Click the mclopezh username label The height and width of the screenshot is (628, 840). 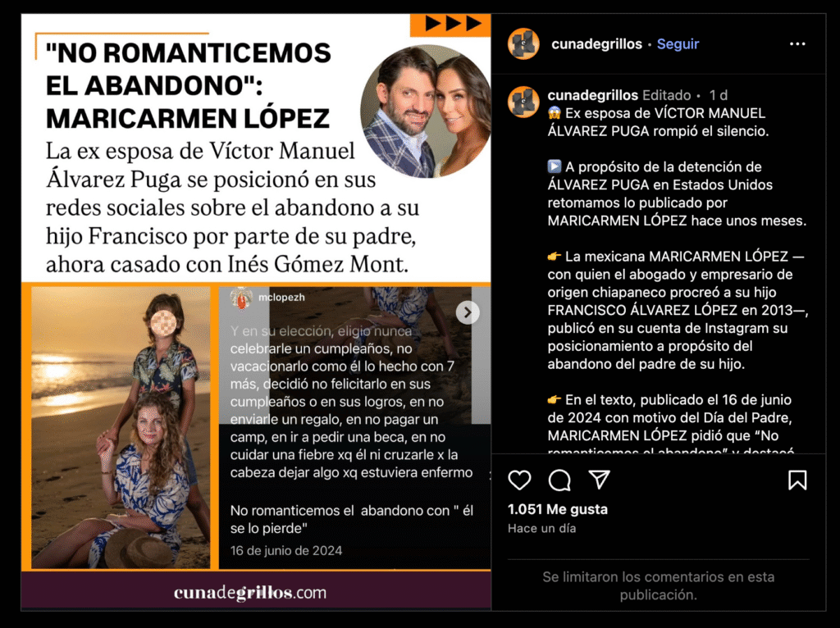[281, 297]
